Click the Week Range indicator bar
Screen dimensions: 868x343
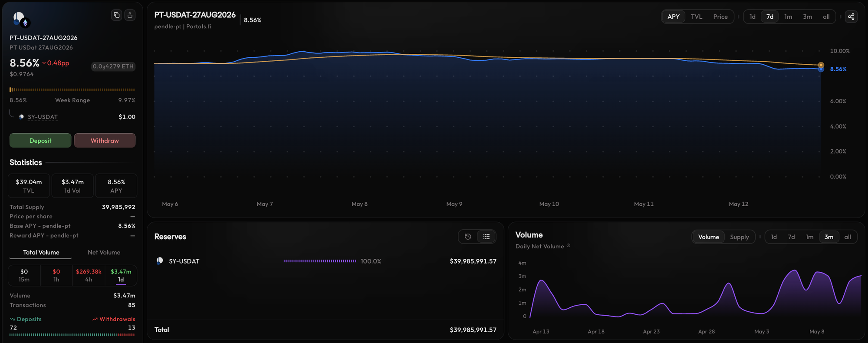[72, 90]
